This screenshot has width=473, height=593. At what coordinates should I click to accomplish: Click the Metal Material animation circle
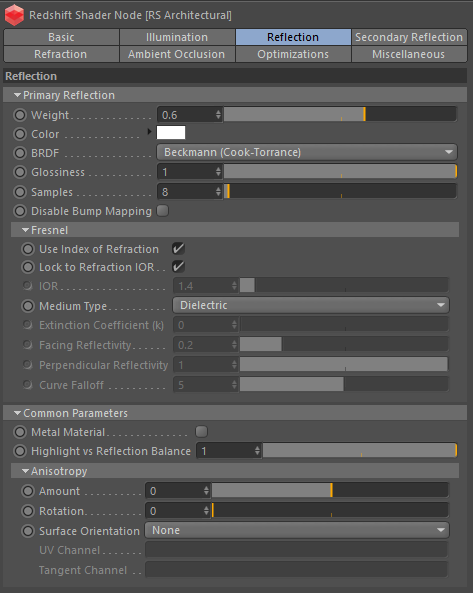[x=20, y=432]
